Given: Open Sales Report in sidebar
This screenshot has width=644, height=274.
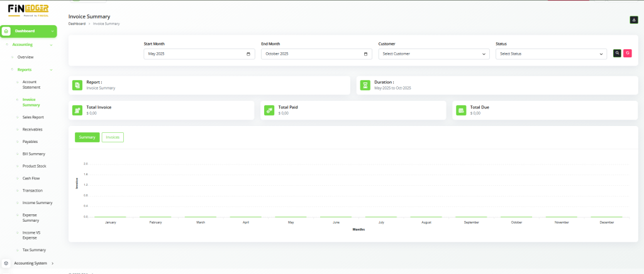Looking at the screenshot, I should click(x=33, y=117).
